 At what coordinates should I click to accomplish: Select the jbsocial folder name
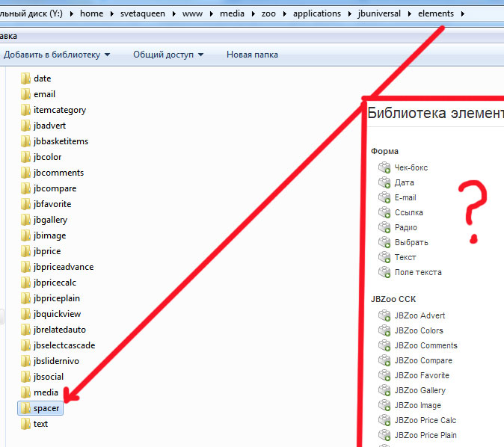pos(49,377)
